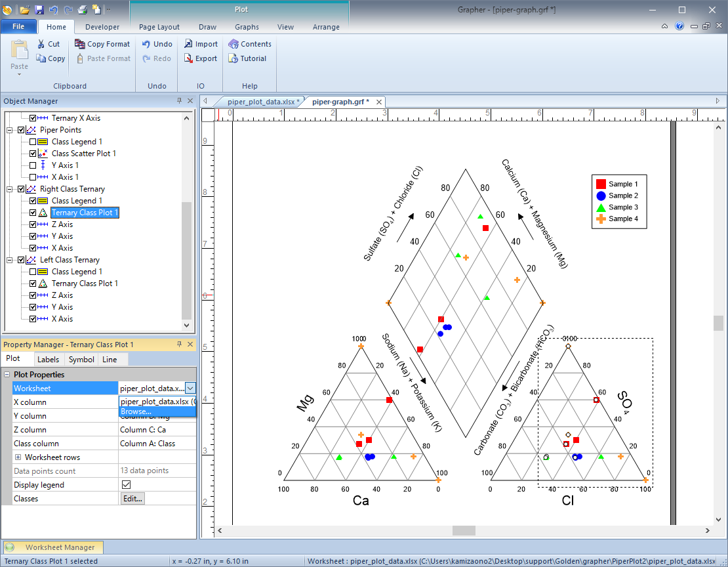Open the Paste dropdown arrow

(20, 74)
